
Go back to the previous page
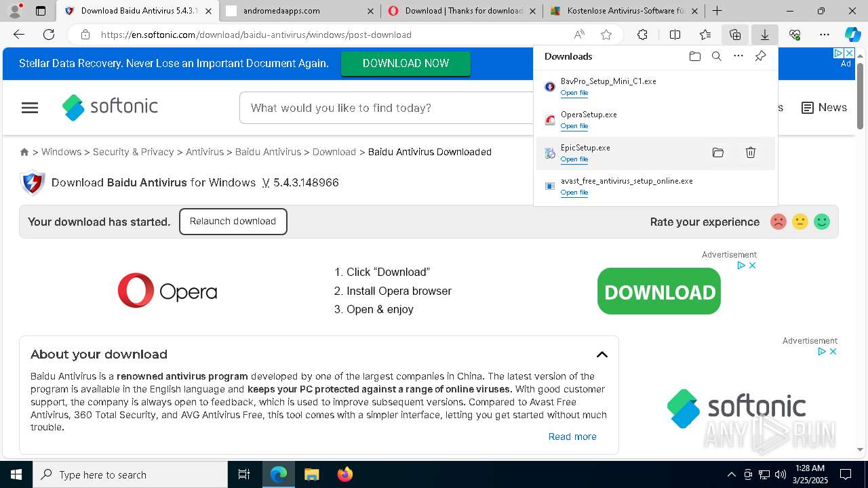[19, 35]
